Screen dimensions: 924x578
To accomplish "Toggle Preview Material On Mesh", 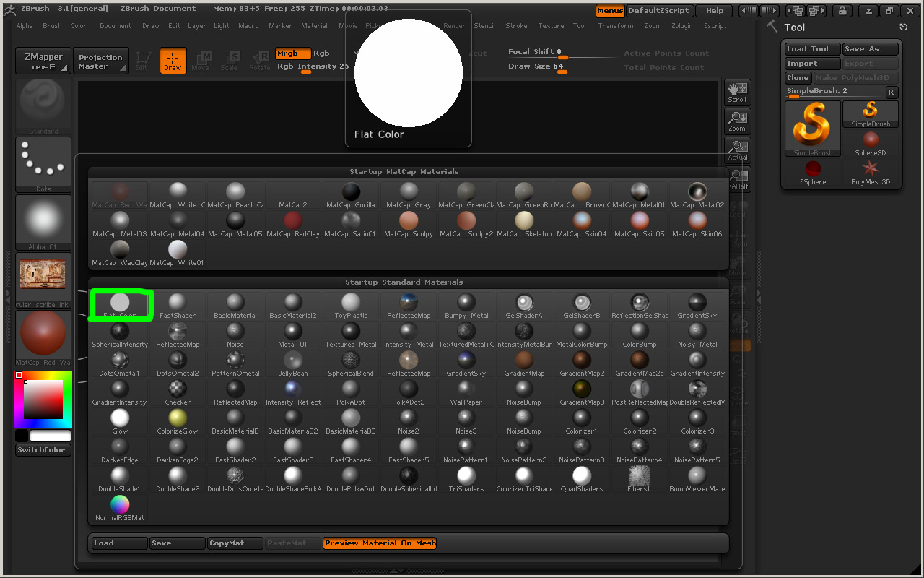I will (x=380, y=543).
